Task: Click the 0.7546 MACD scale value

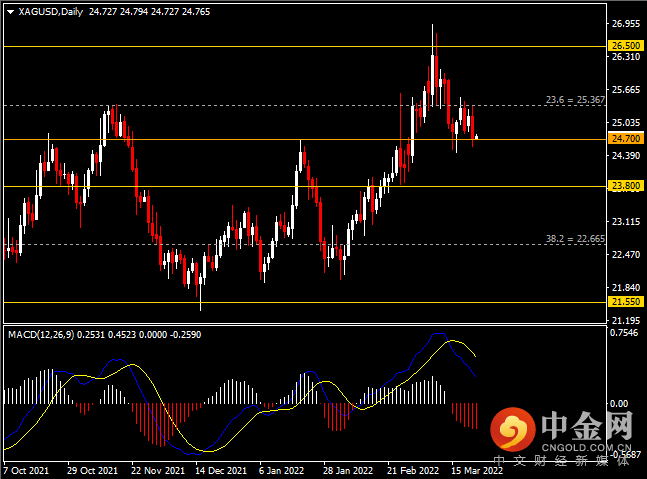Action: (x=624, y=333)
